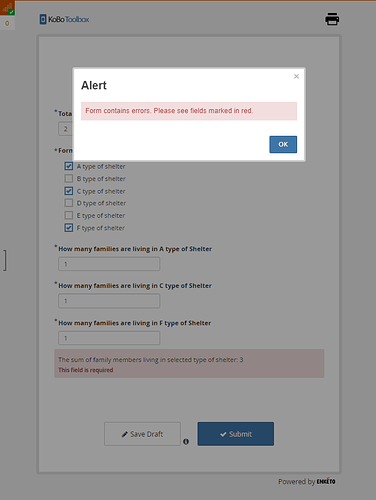376x500 pixels.
Task: Focus families in C type of Shelter field
Action: [109, 301]
